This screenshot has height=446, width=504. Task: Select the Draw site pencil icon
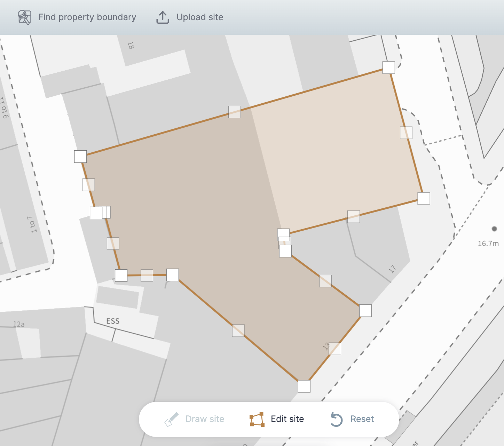(x=171, y=419)
